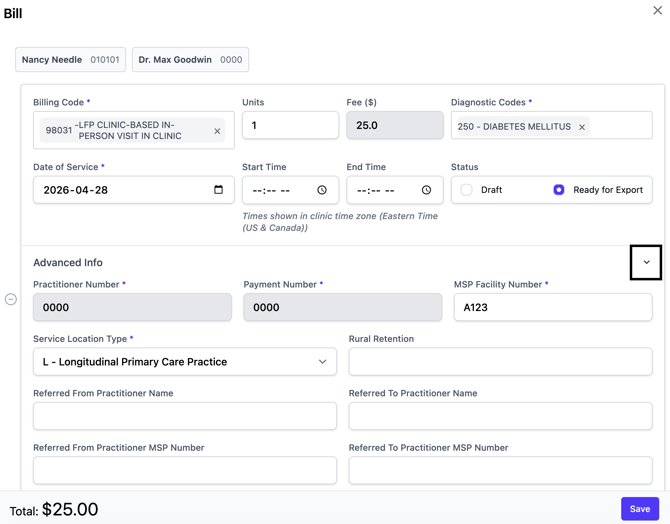This screenshot has height=524, width=670.
Task: Remove billing code 98031 chip
Action: 217,131
